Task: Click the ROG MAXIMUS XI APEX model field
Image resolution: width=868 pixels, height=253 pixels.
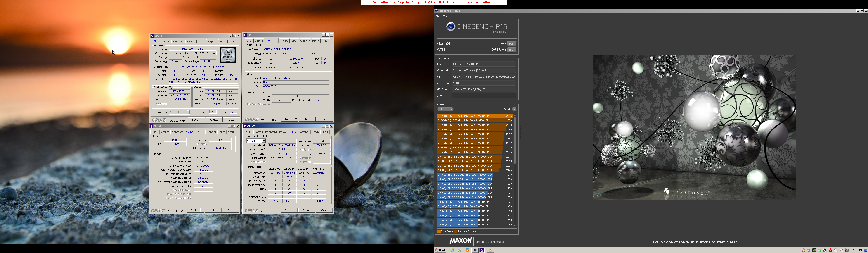Action: point(284,54)
